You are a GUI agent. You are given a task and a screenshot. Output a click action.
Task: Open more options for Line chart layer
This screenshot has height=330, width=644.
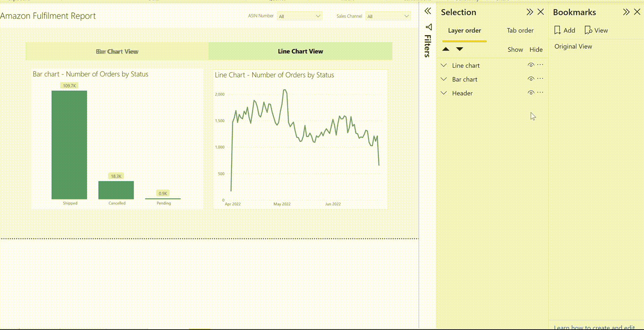[540, 65]
